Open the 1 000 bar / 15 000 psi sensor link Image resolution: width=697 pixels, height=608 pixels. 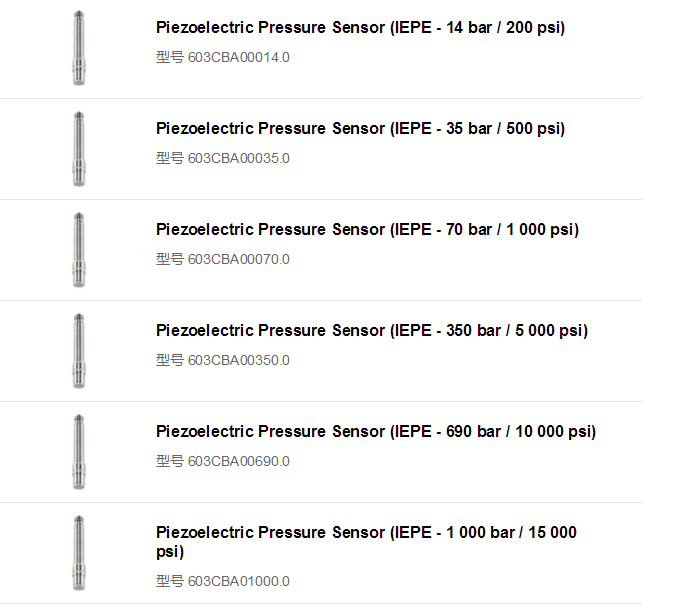[366, 542]
